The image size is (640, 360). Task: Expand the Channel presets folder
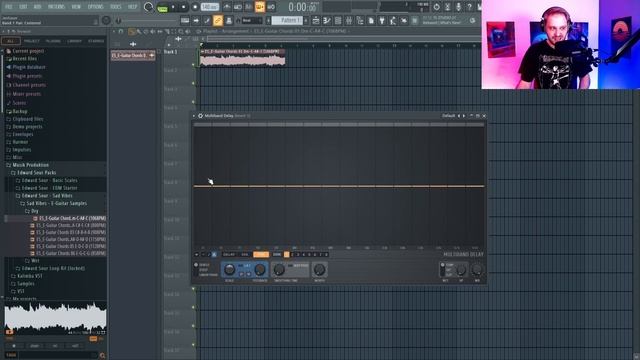[29, 85]
